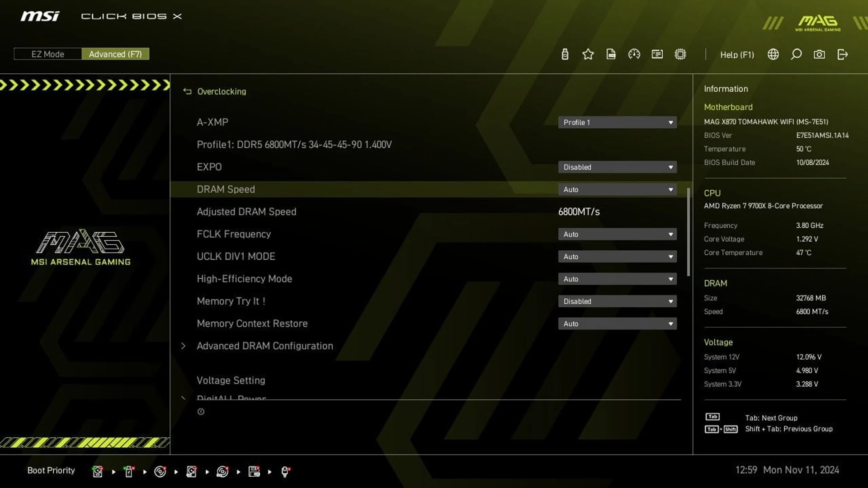Click the High-Efficiency Mode label

tap(244, 279)
